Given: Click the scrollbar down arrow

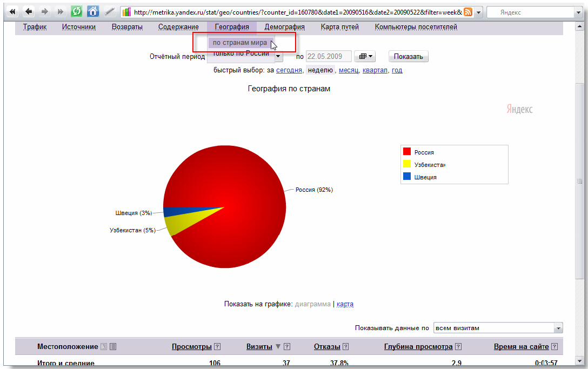Looking at the screenshot, I should tap(579, 361).
